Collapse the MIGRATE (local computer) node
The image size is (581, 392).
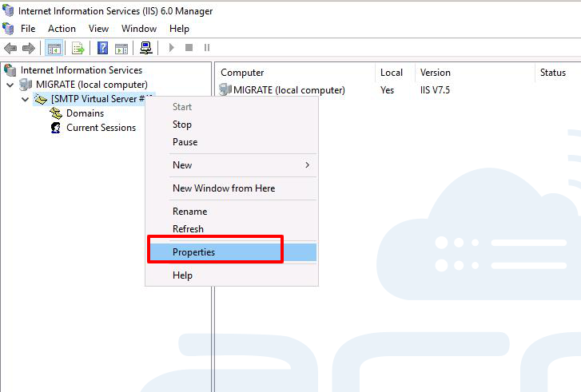coord(10,85)
